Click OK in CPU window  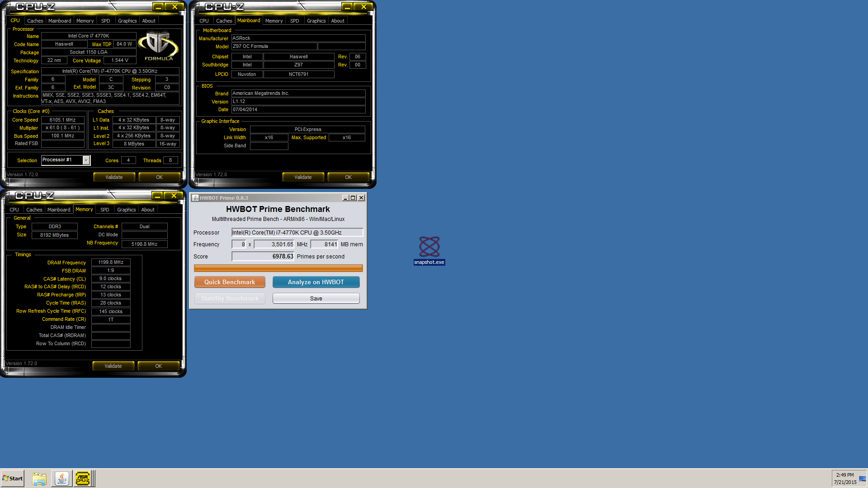(159, 177)
